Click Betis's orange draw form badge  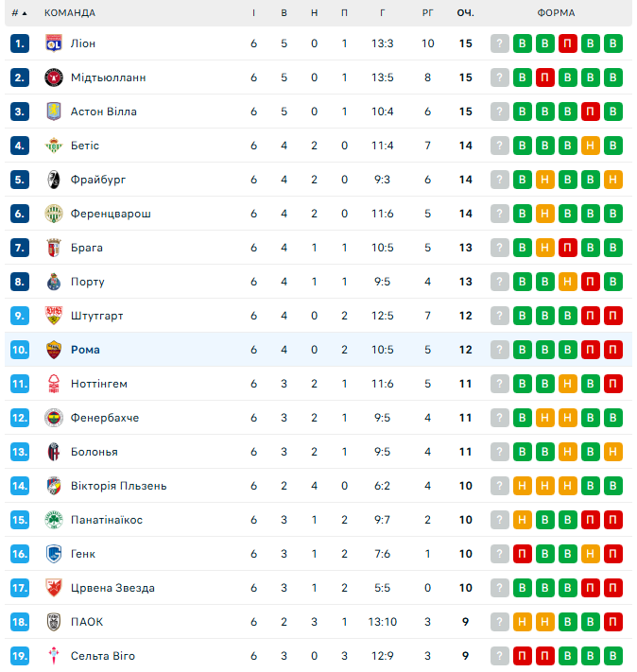(x=591, y=146)
